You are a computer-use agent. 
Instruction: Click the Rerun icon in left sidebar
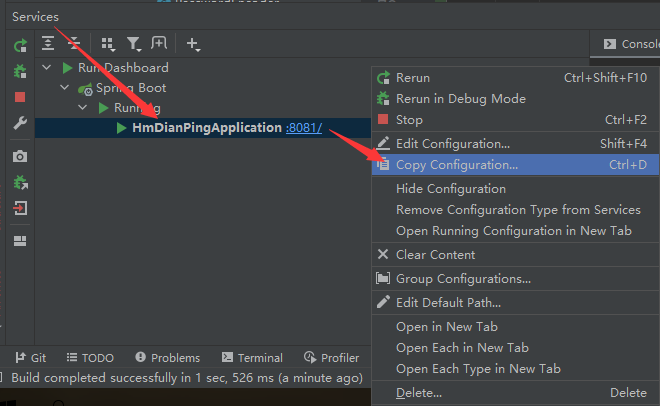pyautogui.click(x=20, y=46)
